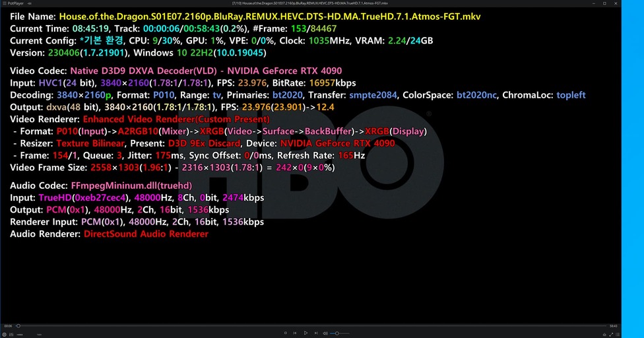Click the FFmpegMininum.dll(truehd) audio codec text
The image size is (644, 338).
(x=131, y=186)
